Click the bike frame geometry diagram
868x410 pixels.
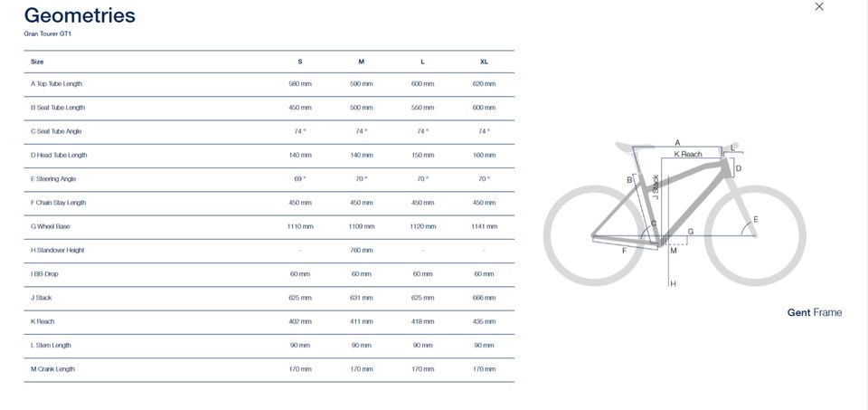pos(675,214)
